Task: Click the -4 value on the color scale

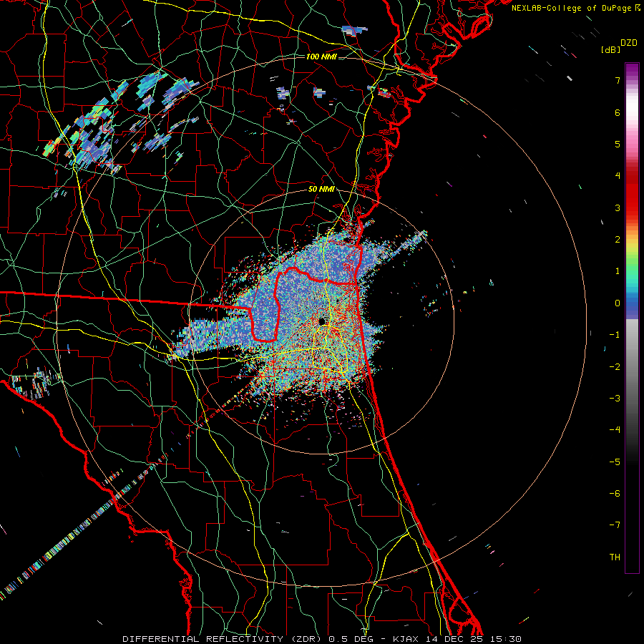Action: [x=615, y=430]
